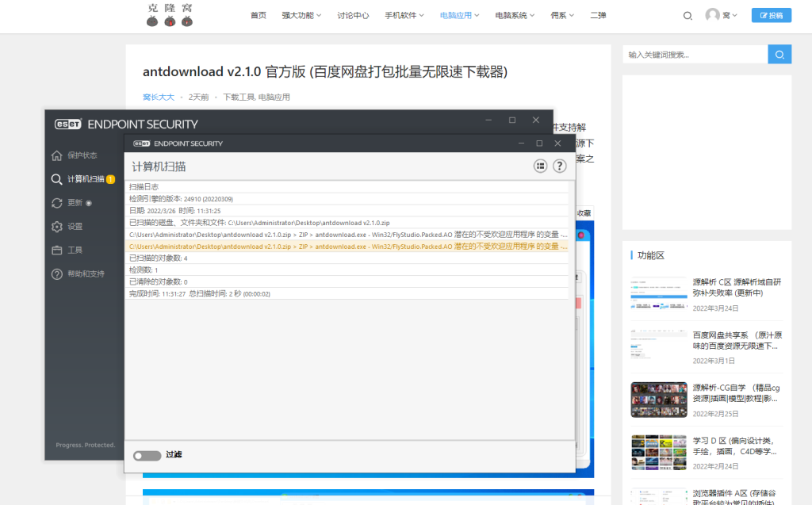Select 设置 in ESET sidebar
812x505 pixels.
click(75, 227)
